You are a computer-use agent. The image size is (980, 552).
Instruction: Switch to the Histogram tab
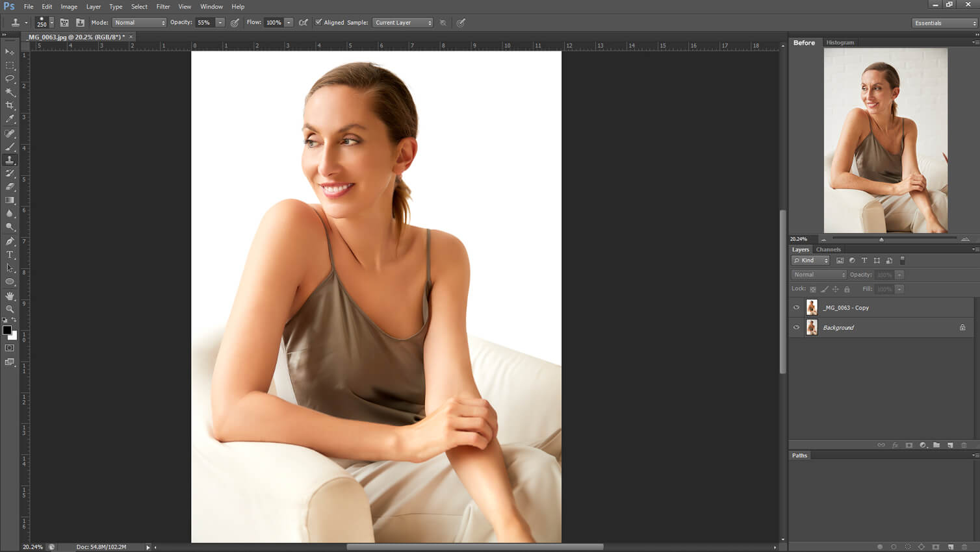click(x=840, y=43)
